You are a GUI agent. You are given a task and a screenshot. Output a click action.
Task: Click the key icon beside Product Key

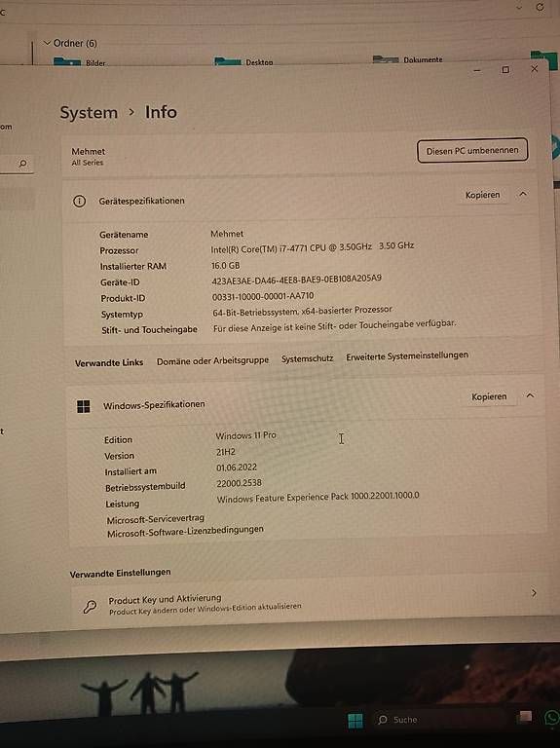[x=90, y=606]
